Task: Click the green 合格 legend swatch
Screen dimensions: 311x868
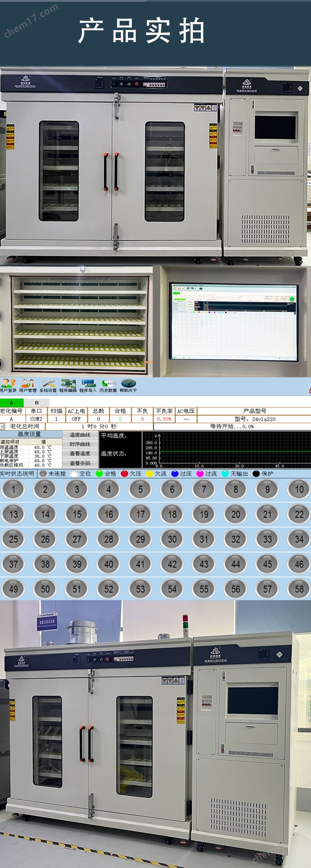Action: pos(100,474)
